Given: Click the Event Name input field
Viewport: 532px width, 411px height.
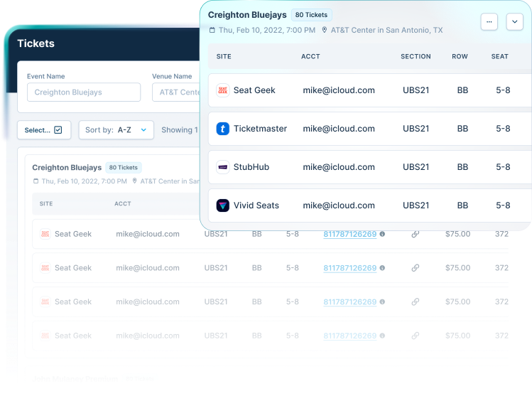Looking at the screenshot, I should (x=84, y=92).
